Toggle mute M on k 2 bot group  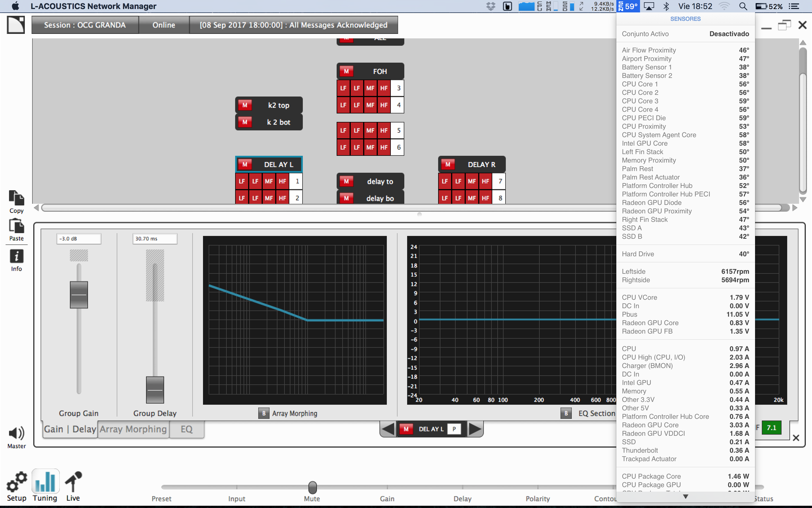245,122
